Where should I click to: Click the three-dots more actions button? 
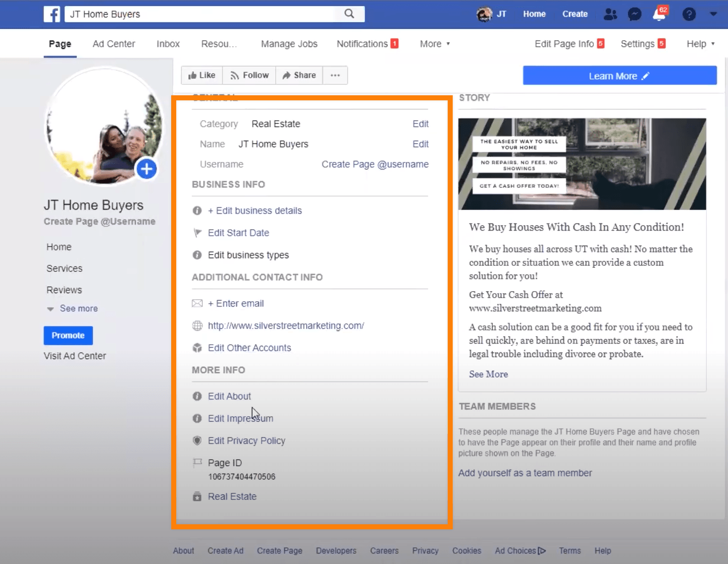pyautogui.click(x=335, y=75)
